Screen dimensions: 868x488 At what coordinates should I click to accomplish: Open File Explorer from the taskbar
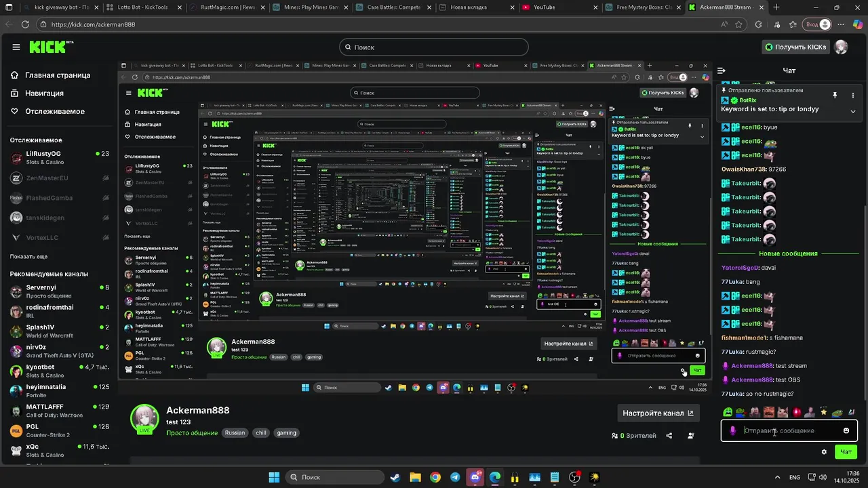coord(415,477)
